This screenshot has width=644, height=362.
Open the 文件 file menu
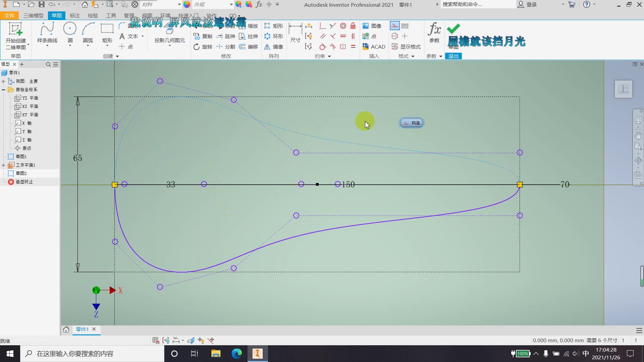pyautogui.click(x=9, y=15)
